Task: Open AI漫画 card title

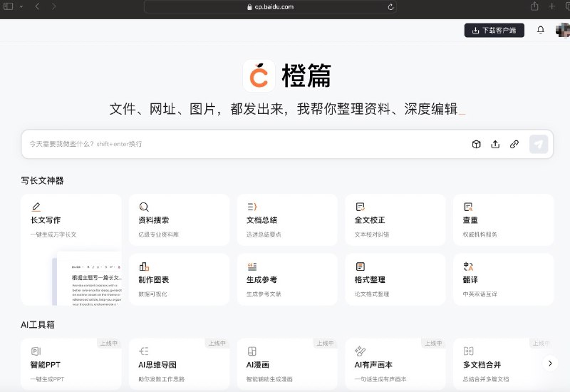Action: [258, 365]
